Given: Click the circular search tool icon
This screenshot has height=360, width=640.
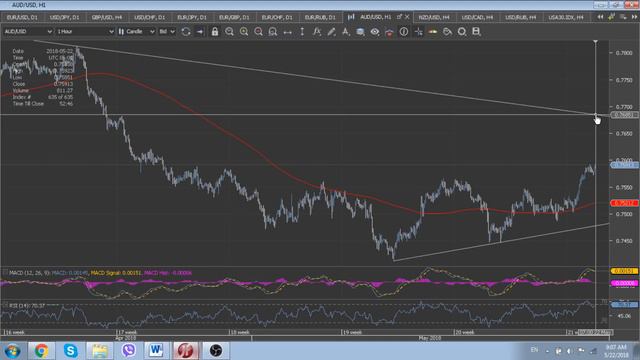Looking at the screenshot, I should 462,31.
